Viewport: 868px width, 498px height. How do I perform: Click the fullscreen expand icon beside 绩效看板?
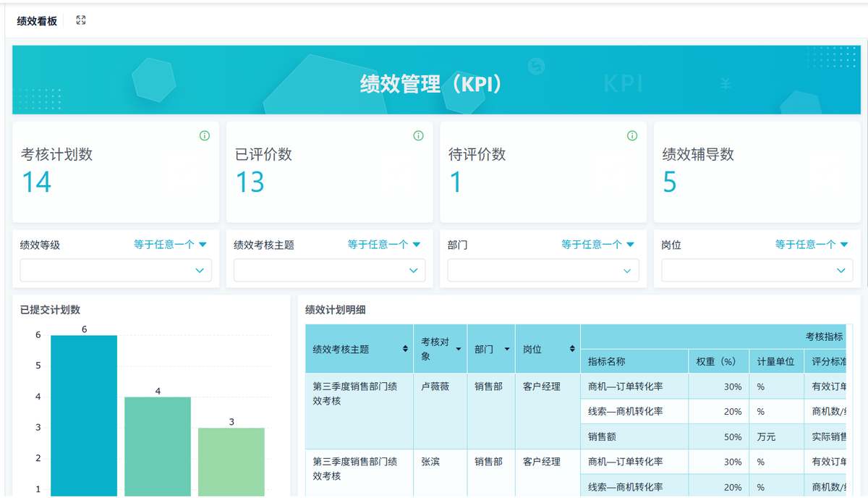pos(81,21)
